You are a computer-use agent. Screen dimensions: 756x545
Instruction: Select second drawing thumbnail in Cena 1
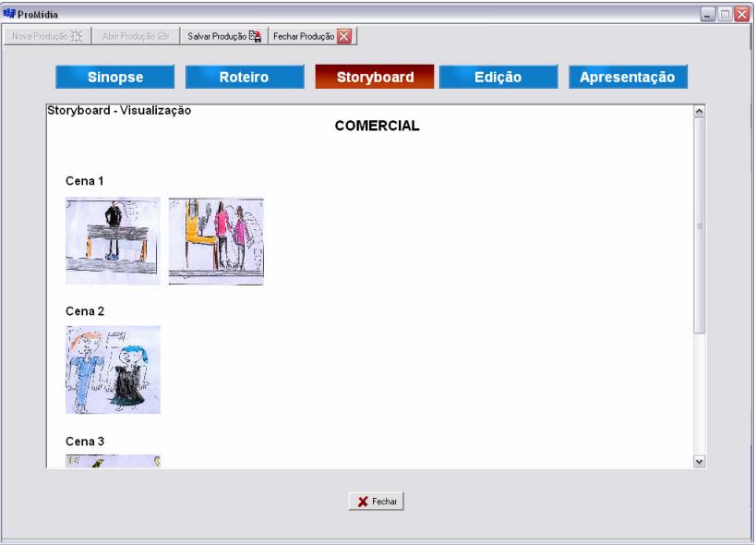click(x=216, y=241)
